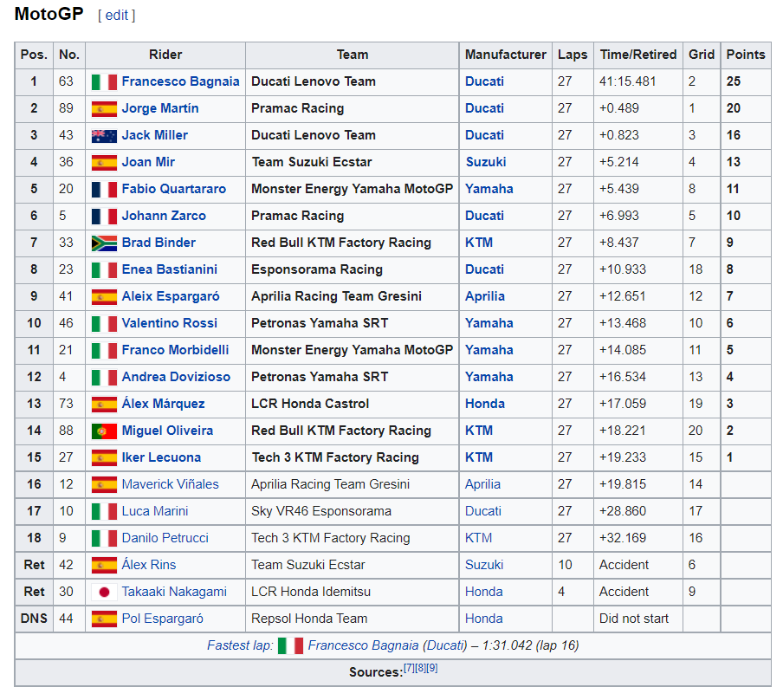Image resolution: width=783 pixels, height=700 pixels.
Task: Follow the Miguel Oliveira link
Action: (x=167, y=431)
